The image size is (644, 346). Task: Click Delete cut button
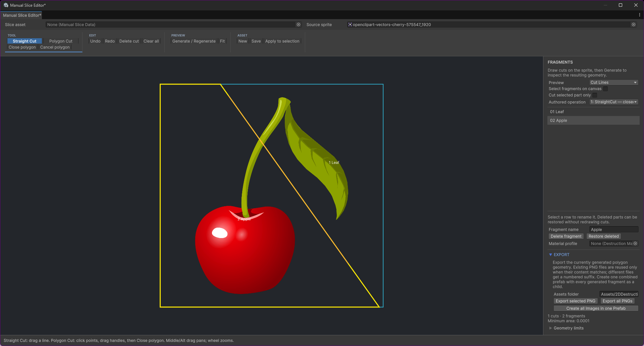click(x=129, y=41)
